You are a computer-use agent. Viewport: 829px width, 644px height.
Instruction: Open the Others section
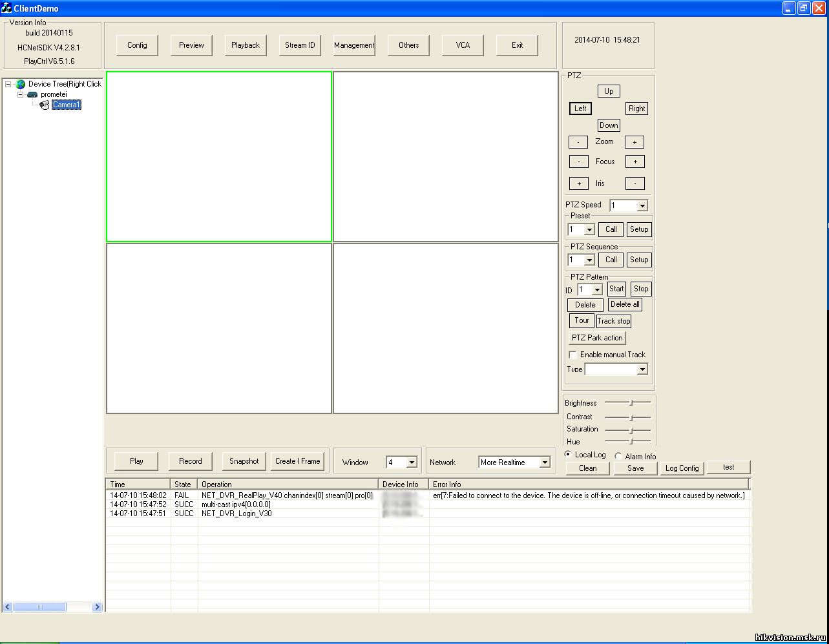408,45
